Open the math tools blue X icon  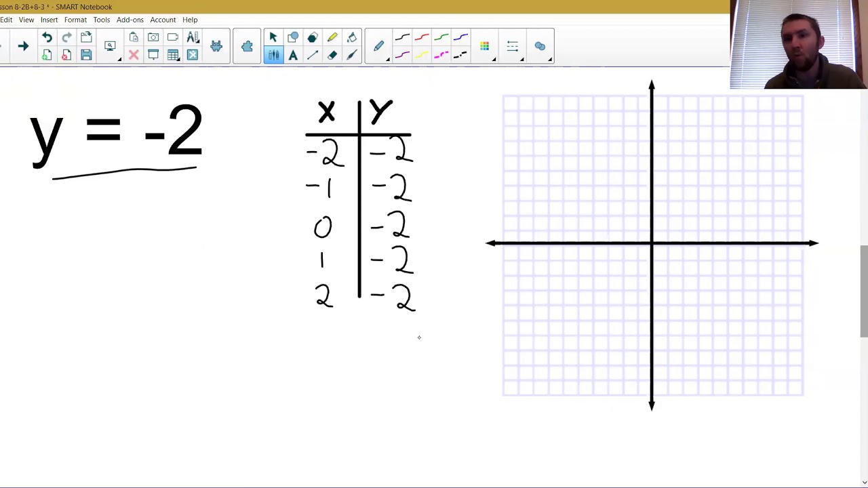coord(193,56)
